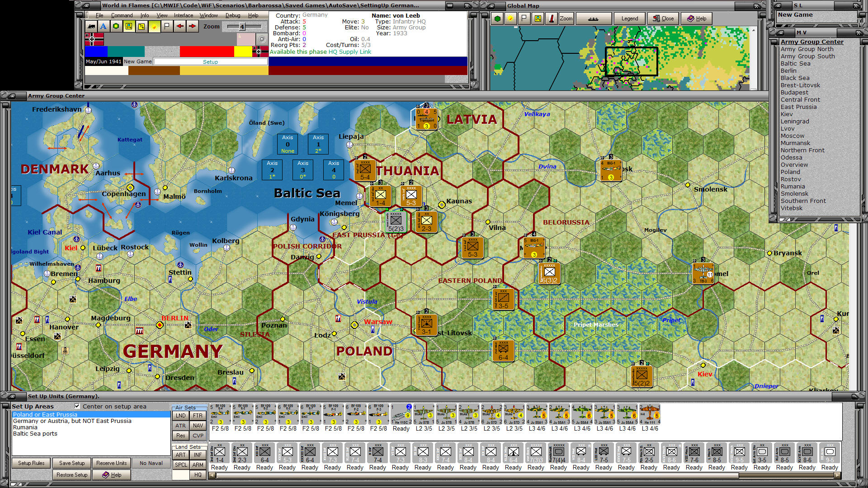Open the Command menu

pyautogui.click(x=122, y=15)
